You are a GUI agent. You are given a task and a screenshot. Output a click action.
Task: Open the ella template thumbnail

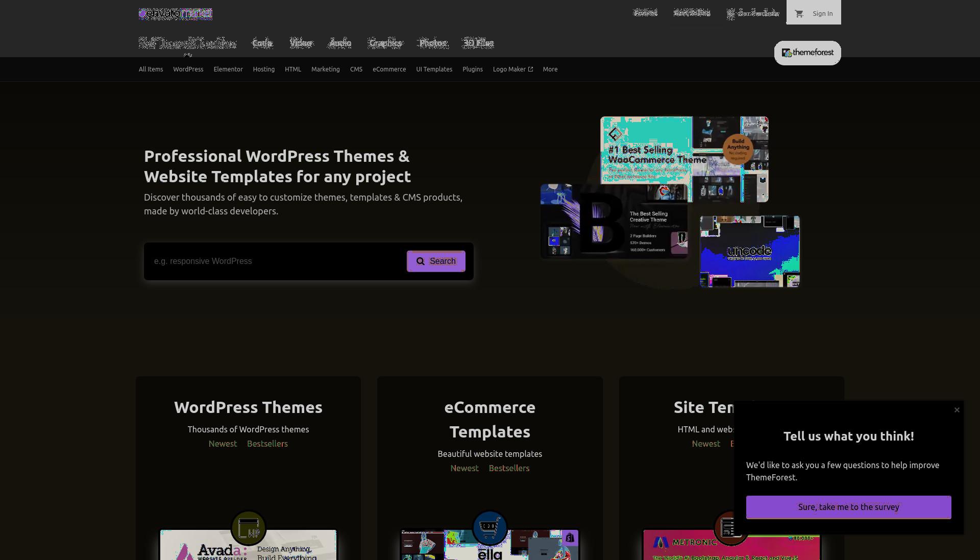click(x=490, y=545)
